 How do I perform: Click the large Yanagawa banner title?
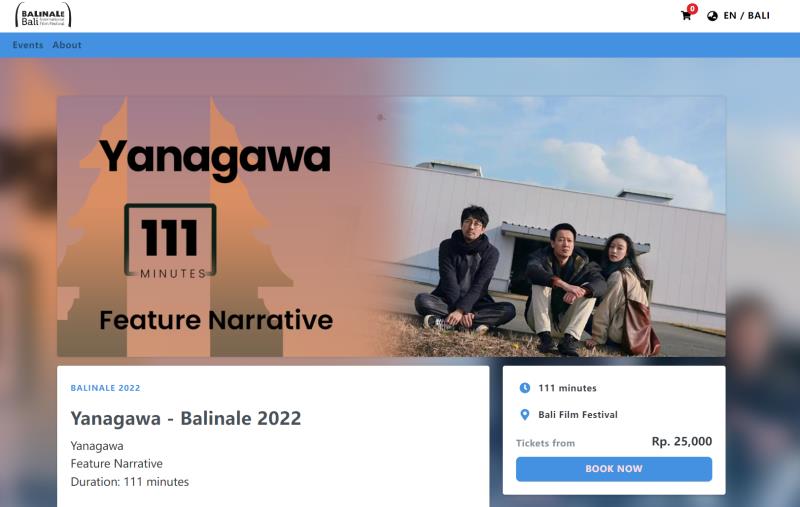[215, 157]
